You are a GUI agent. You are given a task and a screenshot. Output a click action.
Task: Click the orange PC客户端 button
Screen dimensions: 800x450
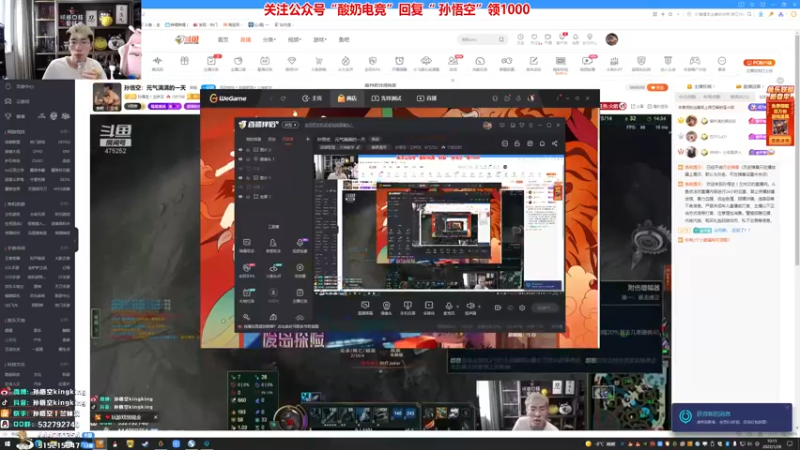759,63
